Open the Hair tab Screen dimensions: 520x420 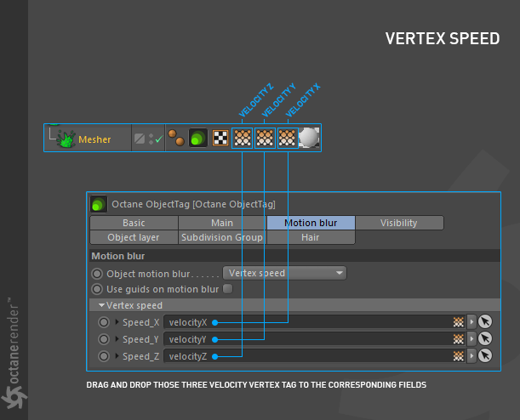point(311,237)
